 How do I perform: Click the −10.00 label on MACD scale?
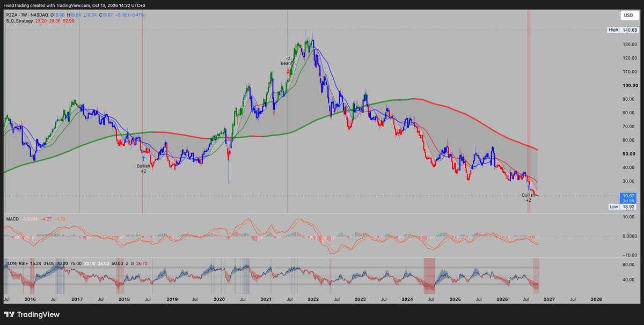point(630,255)
